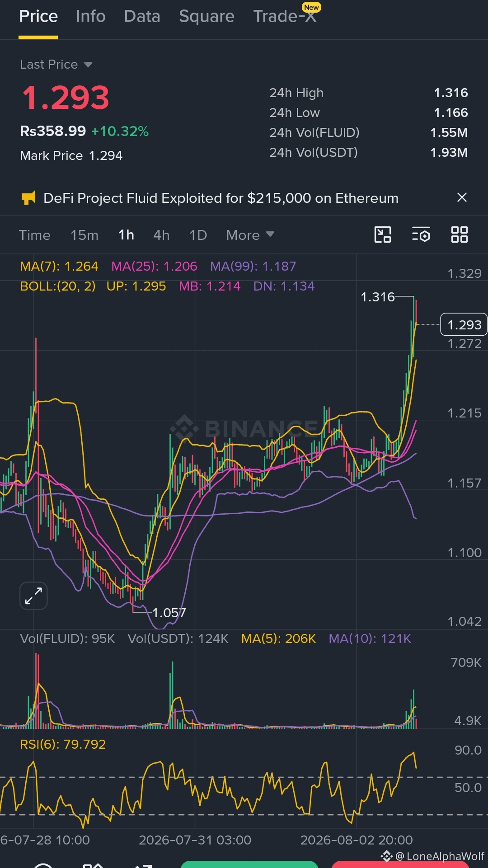Click the Vol(USDT): 124K label
488x868 pixels.
(178, 639)
